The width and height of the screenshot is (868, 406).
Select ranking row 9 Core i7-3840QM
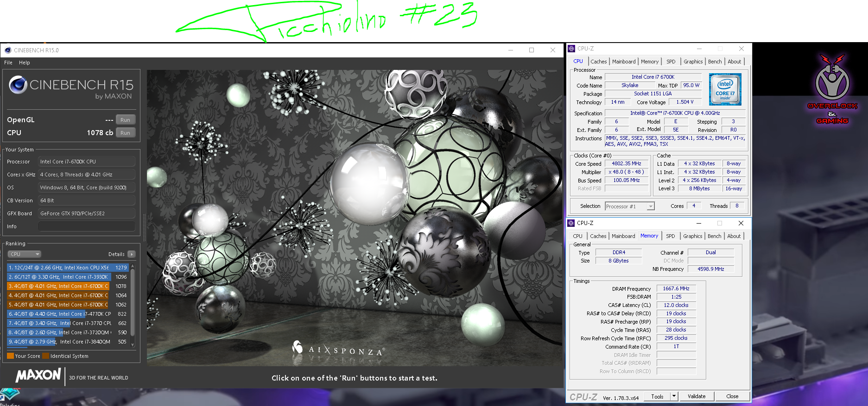(68, 342)
